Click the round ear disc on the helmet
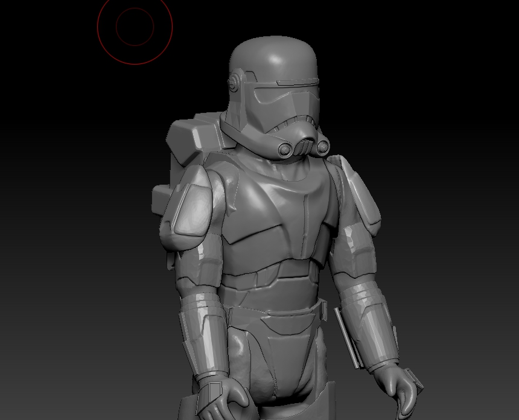 (x=234, y=81)
